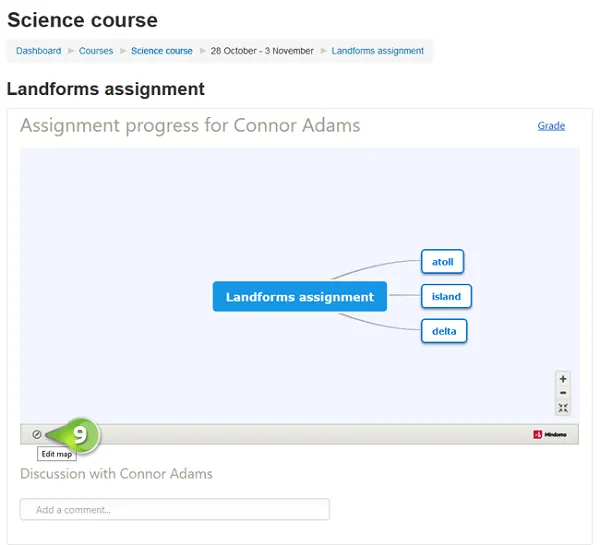This screenshot has width=600, height=545.
Task: Open the Grade link
Action: (x=551, y=126)
